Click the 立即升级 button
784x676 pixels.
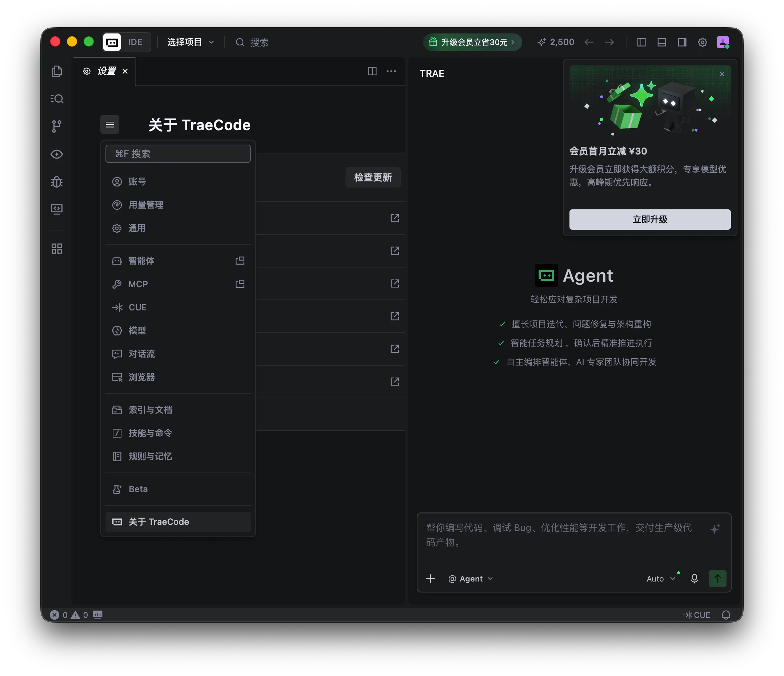650,219
